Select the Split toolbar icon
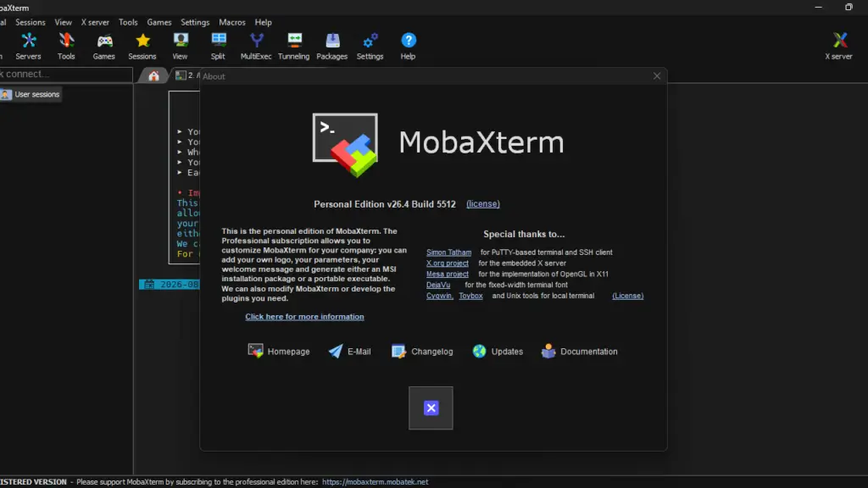The width and height of the screenshot is (868, 488). click(x=218, y=41)
